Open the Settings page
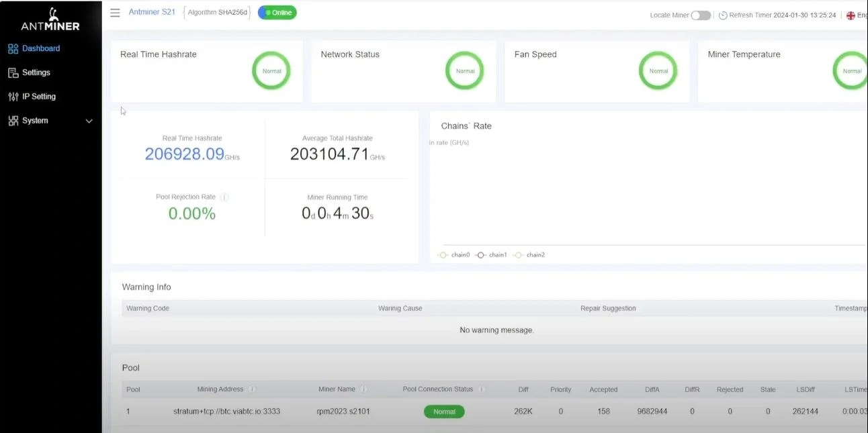The image size is (868, 433). 36,73
